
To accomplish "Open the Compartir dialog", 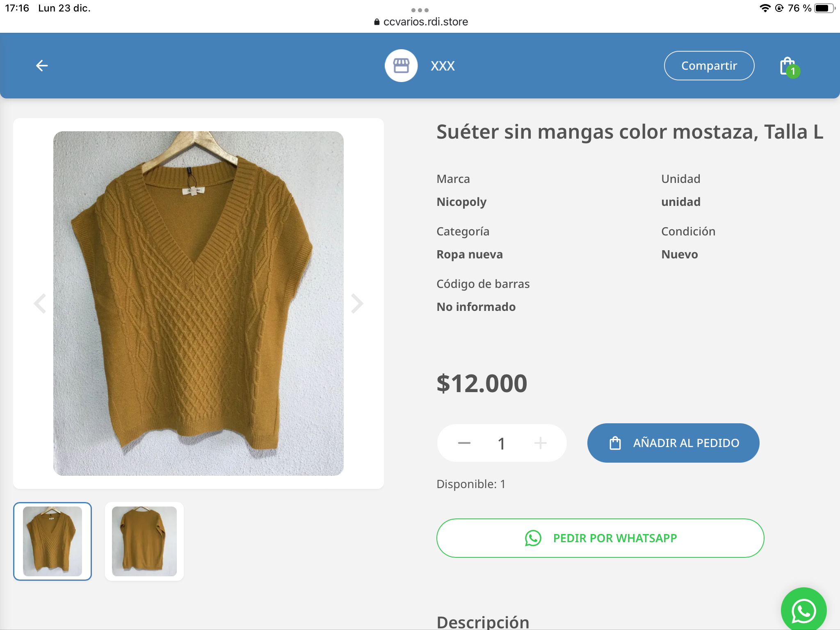I will coord(709,65).
